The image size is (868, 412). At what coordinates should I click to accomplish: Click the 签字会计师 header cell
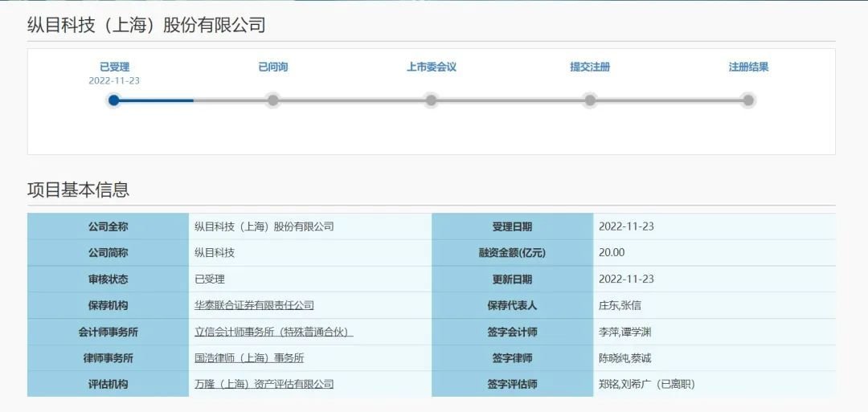click(x=513, y=332)
